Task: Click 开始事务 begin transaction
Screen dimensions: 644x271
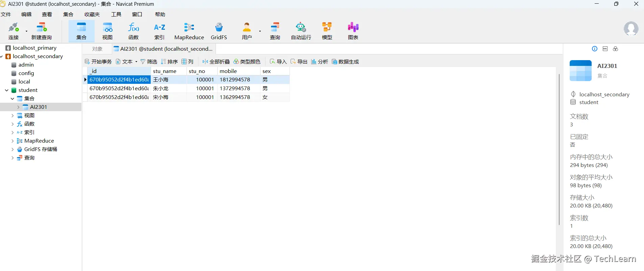Action: point(98,61)
